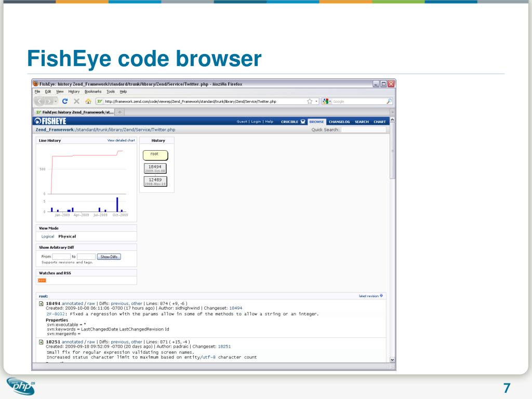Select revision 18494 box in History graph
The height and width of the screenshot is (399, 532).
point(155,168)
